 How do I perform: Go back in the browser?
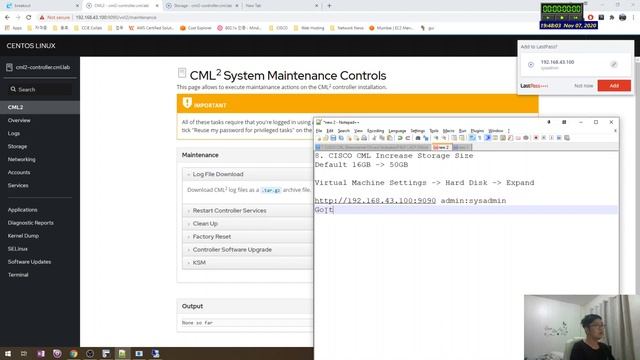click(7, 18)
